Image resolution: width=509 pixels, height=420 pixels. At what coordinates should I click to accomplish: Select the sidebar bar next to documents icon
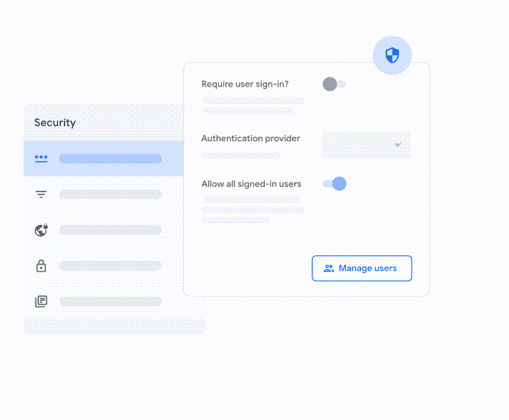click(110, 302)
